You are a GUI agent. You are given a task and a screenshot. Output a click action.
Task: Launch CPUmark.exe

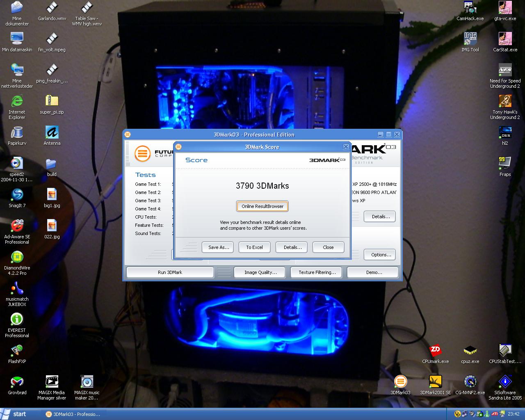click(435, 351)
